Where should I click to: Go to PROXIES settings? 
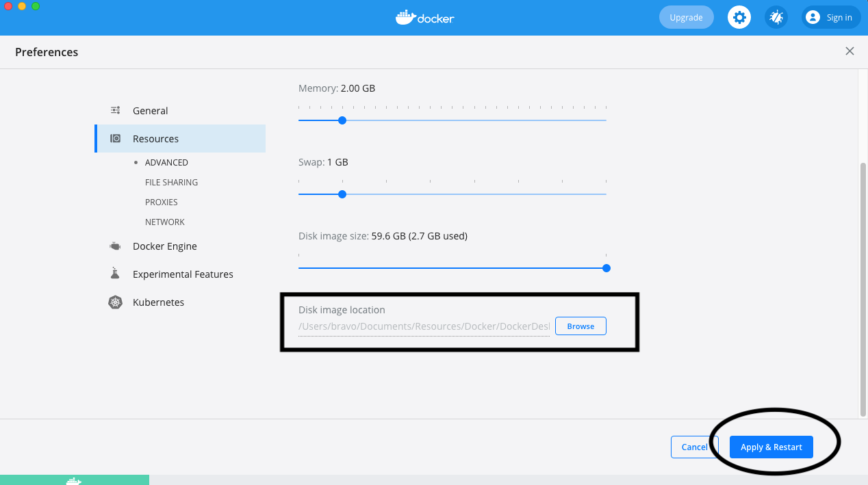coord(161,202)
